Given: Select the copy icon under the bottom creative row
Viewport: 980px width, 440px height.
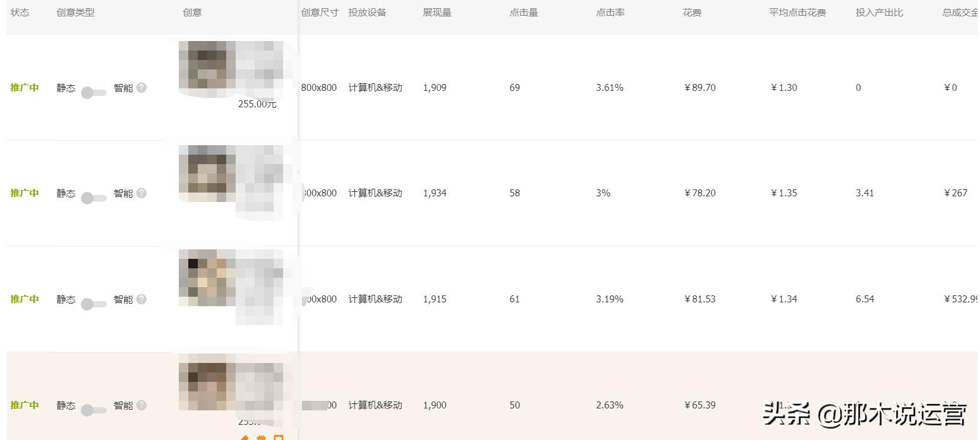Looking at the screenshot, I should tap(279, 437).
